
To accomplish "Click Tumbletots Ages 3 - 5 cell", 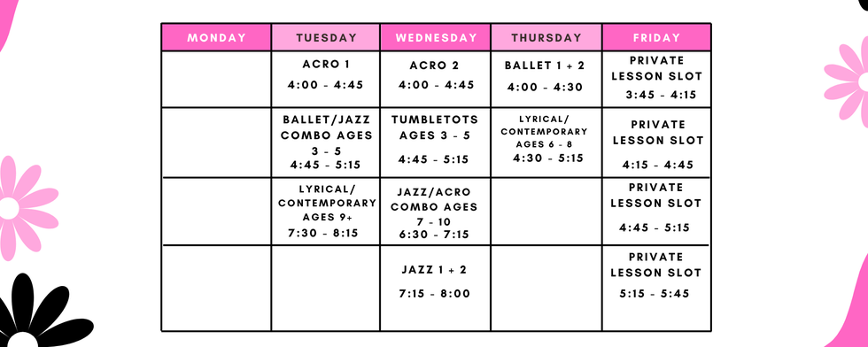I will point(435,143).
